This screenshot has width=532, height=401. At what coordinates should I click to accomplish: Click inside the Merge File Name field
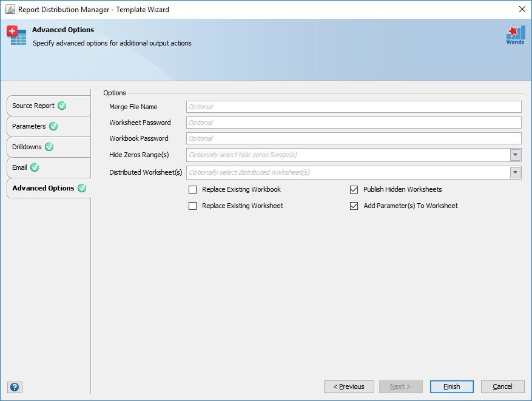tap(352, 106)
